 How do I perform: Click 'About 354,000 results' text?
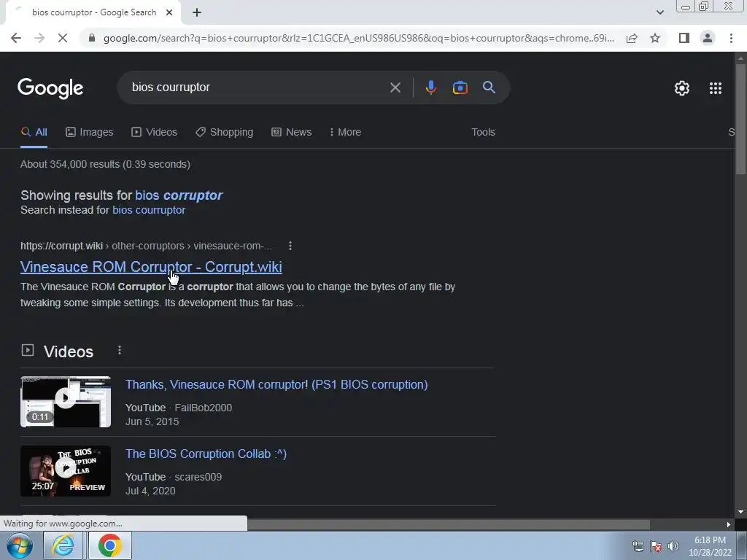105,164
